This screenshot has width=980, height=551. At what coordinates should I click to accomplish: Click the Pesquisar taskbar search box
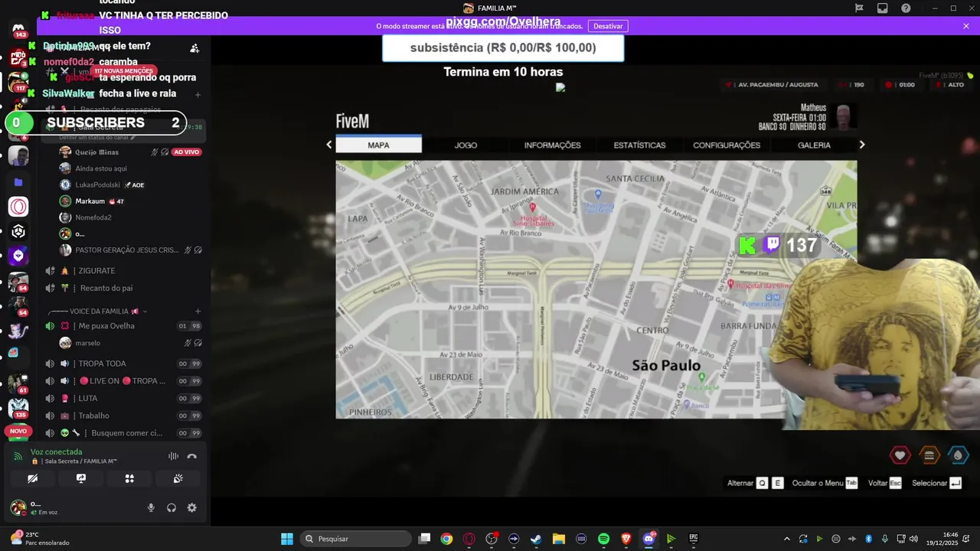pyautogui.click(x=356, y=539)
